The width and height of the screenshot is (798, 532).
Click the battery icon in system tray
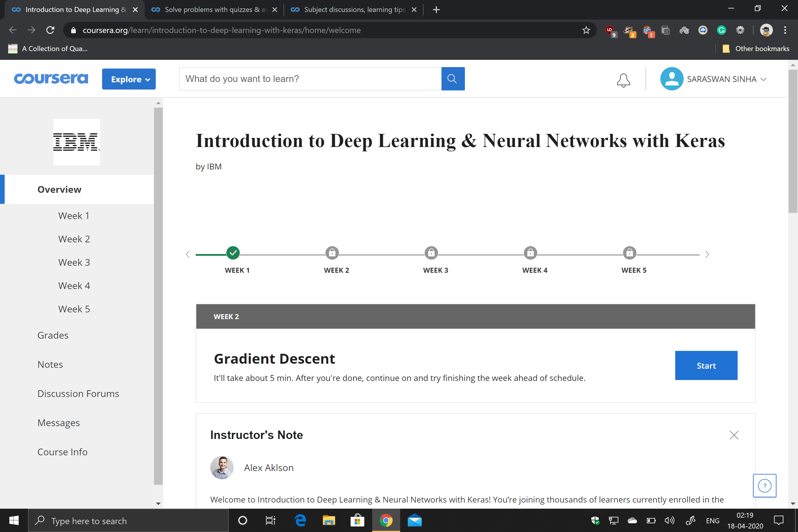651,520
